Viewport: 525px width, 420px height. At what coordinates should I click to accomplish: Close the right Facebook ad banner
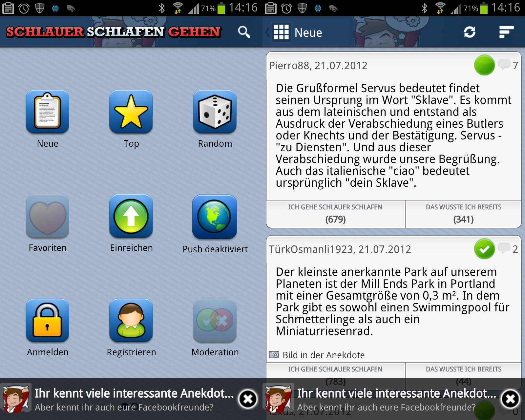(510, 399)
